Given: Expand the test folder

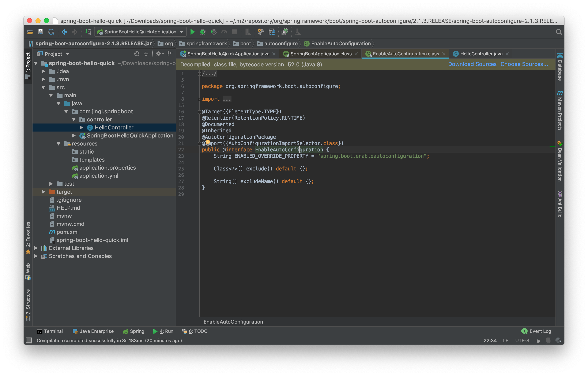Looking at the screenshot, I should [51, 184].
